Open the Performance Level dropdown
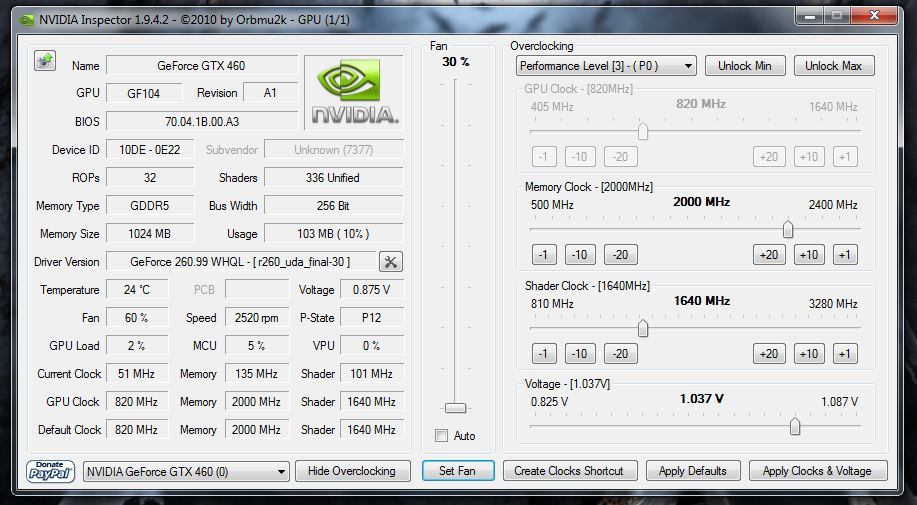Screen dimensions: 917x505 tap(606, 66)
